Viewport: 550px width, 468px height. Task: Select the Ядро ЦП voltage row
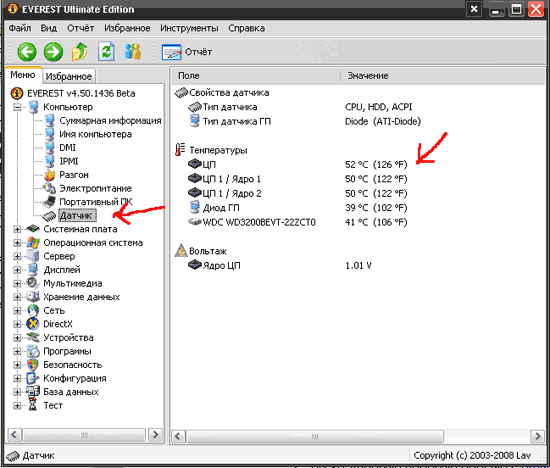[214, 265]
